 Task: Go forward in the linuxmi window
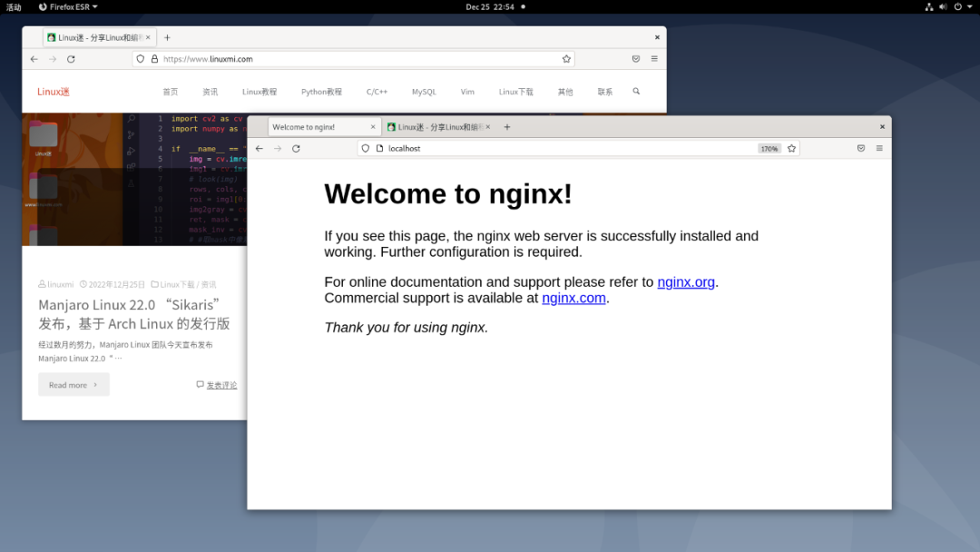[53, 59]
